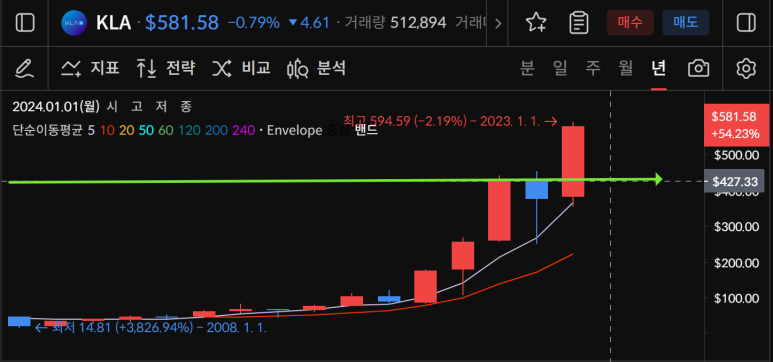
Task: Expand the ticker info chevron arrow
Action: (498, 23)
